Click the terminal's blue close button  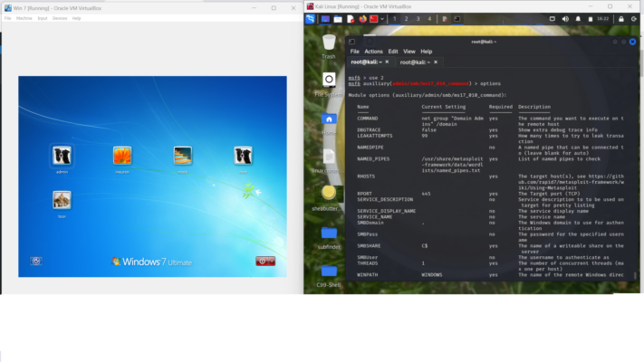pyautogui.click(x=632, y=42)
